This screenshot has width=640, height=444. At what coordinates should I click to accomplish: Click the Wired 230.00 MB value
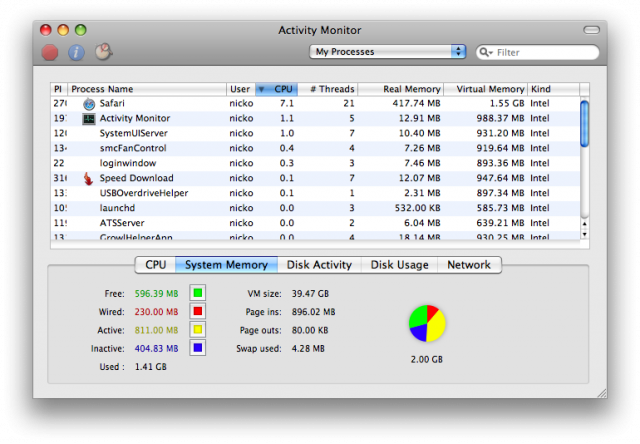click(156, 312)
